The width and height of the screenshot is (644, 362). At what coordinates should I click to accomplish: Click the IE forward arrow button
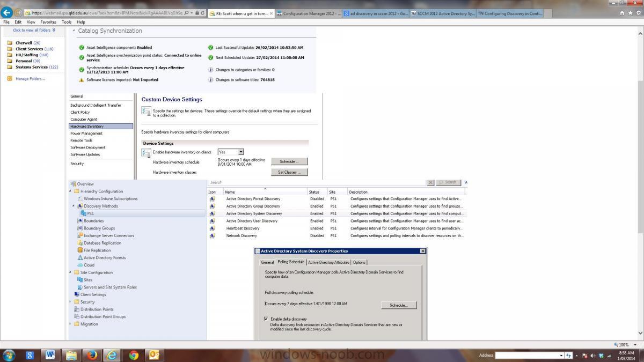[x=18, y=12]
